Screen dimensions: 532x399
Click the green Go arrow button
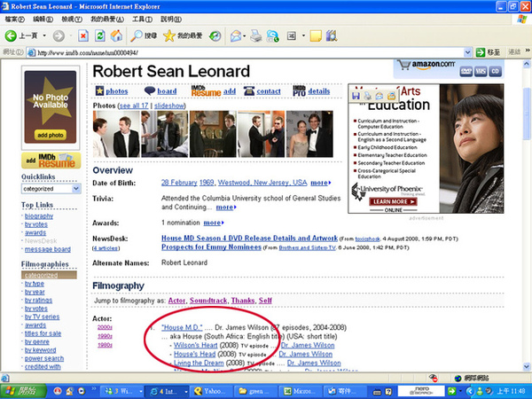pyautogui.click(x=481, y=52)
